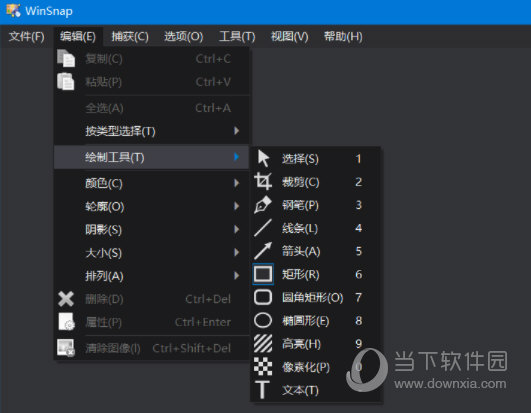Image resolution: width=531 pixels, height=413 pixels.
Task: Click the 线条(L) label in submenu
Action: tap(300, 228)
